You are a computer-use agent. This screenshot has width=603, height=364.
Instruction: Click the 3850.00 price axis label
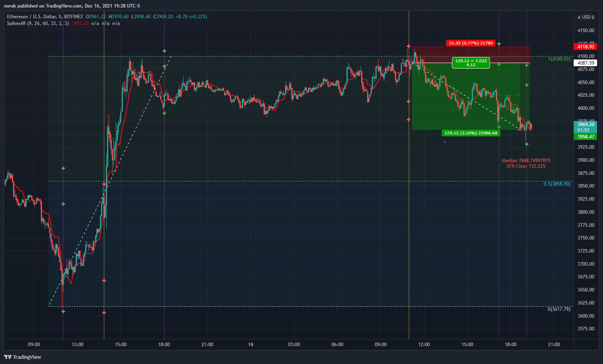(x=586, y=186)
